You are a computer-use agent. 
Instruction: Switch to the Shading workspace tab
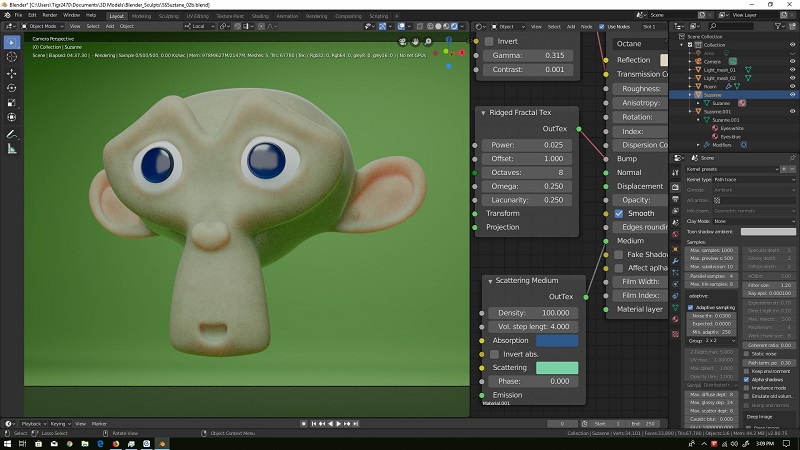(x=260, y=16)
